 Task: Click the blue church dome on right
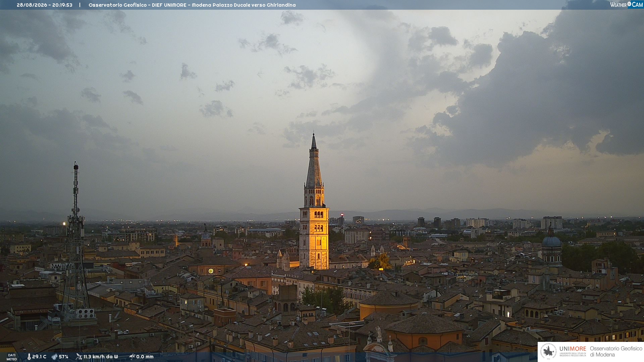(x=551, y=241)
